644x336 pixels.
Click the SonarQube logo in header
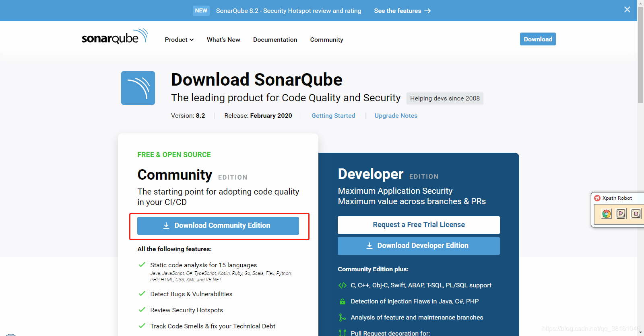[115, 36]
